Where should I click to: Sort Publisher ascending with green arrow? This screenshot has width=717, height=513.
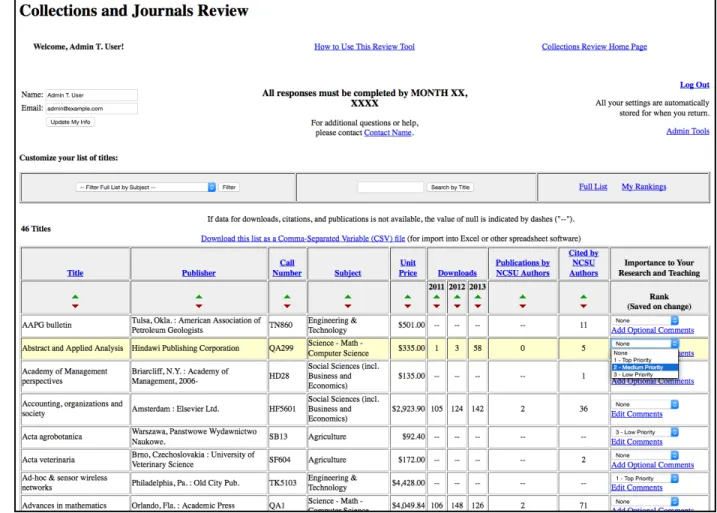click(198, 297)
